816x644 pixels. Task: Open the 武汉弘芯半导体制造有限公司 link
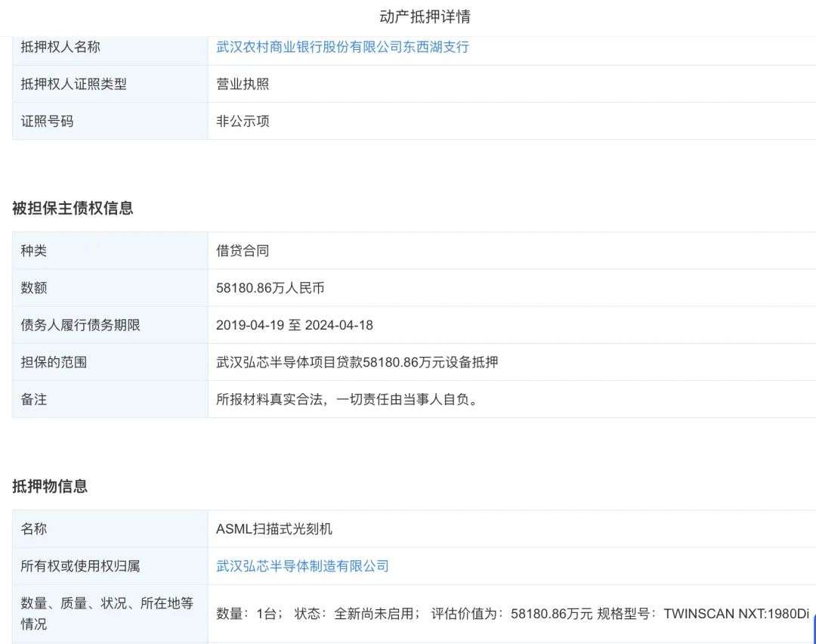coord(302,566)
